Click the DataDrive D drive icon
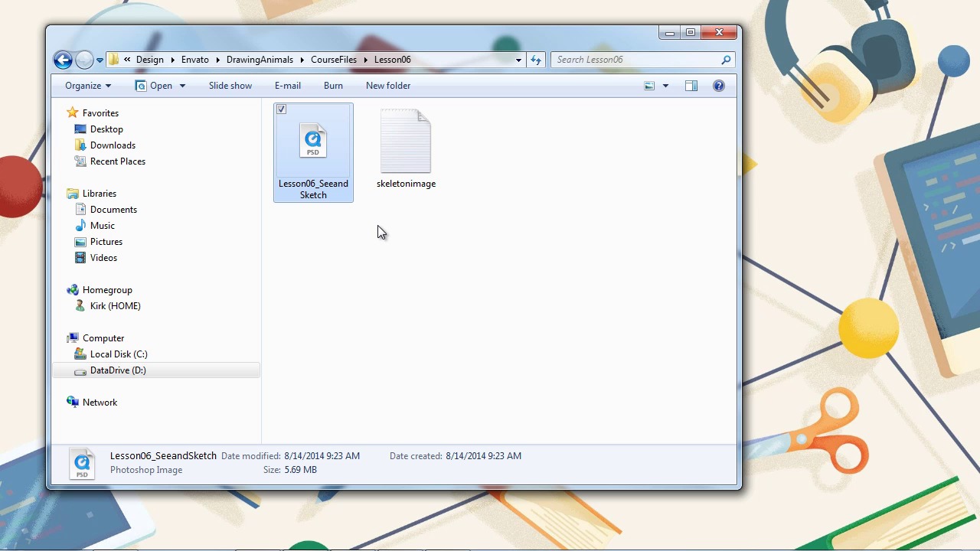Image resolution: width=980 pixels, height=551 pixels. 80,371
